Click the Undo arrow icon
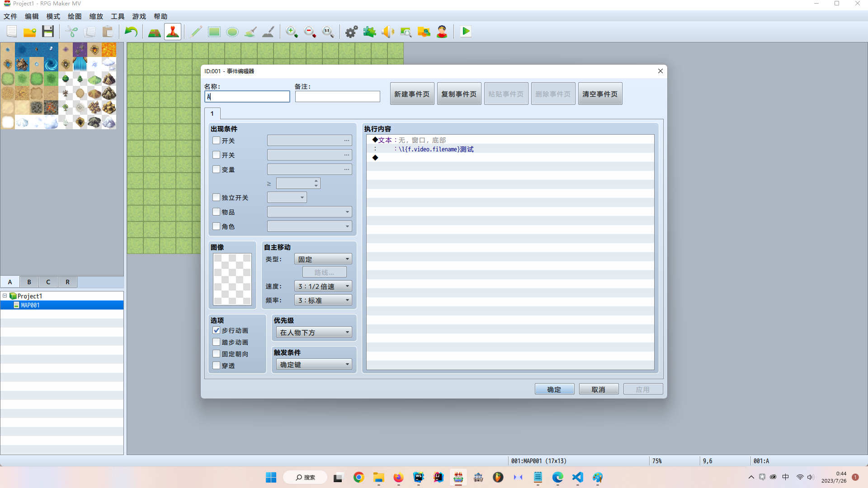 tap(131, 32)
